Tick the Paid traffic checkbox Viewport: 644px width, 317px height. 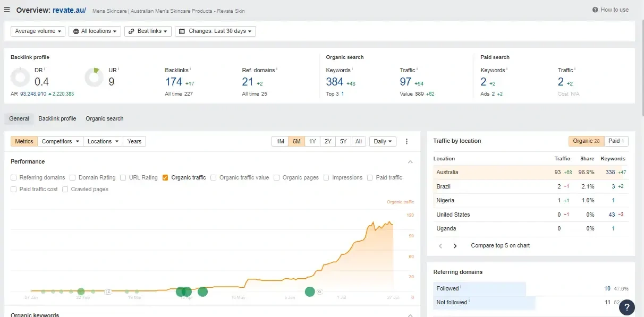click(x=370, y=178)
